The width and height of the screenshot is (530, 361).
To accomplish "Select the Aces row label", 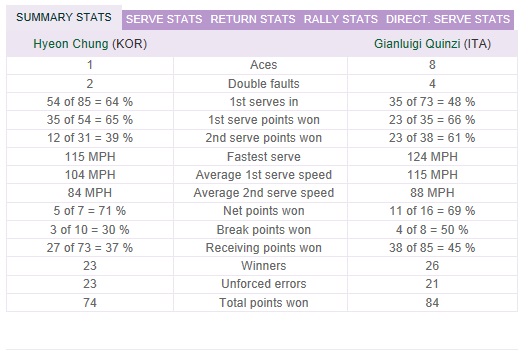I will (264, 65).
